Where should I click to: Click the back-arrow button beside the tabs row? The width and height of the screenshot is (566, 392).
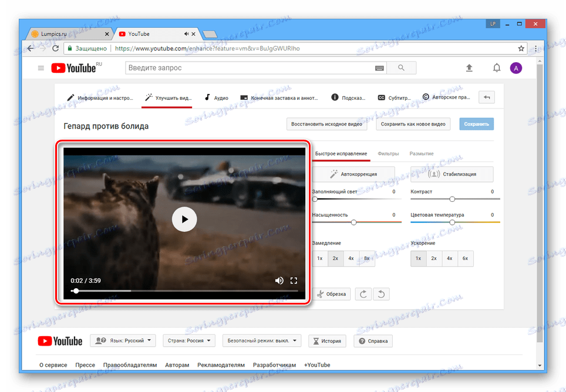487,97
